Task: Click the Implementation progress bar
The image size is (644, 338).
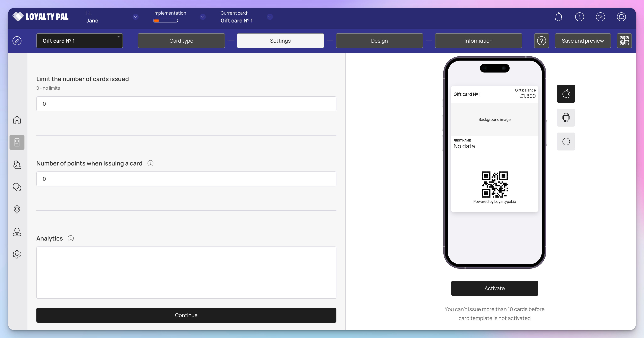Action: click(x=166, y=20)
